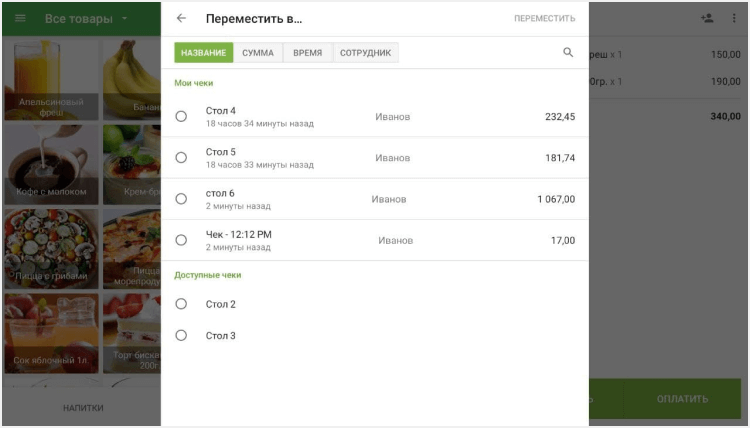Select the Стол 5 radio button

tap(181, 158)
